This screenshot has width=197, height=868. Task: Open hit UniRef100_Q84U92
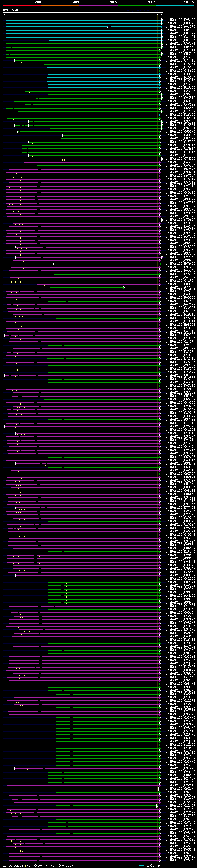click(x=180, y=33)
